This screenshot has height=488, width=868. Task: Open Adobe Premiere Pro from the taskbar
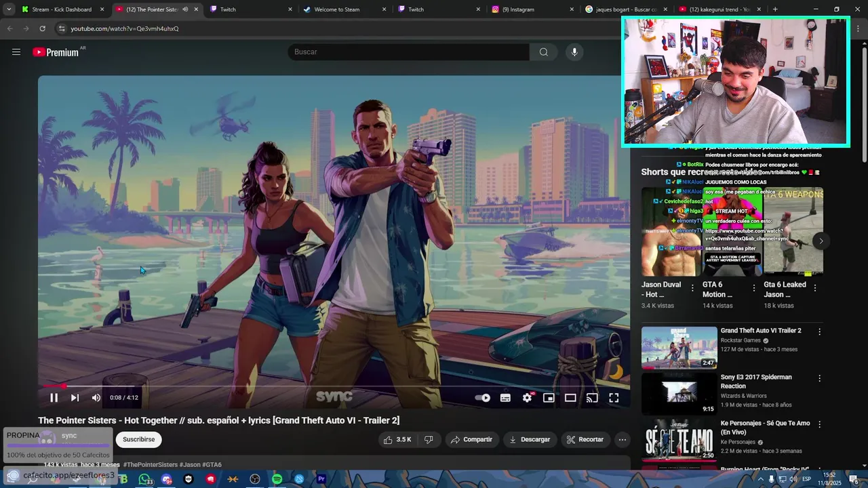pyautogui.click(x=321, y=479)
